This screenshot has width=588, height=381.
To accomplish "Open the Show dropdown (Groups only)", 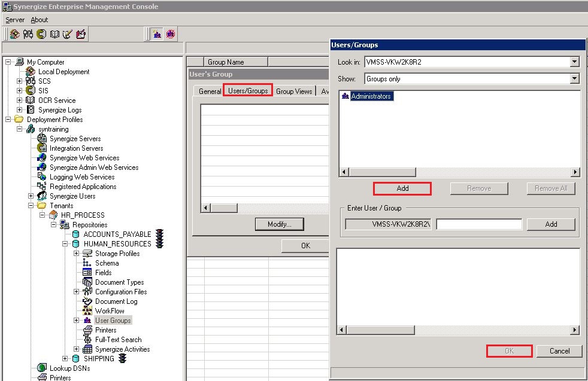I will 574,79.
